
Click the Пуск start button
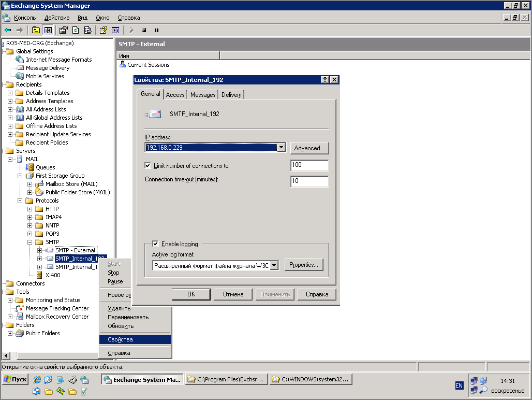(16, 379)
